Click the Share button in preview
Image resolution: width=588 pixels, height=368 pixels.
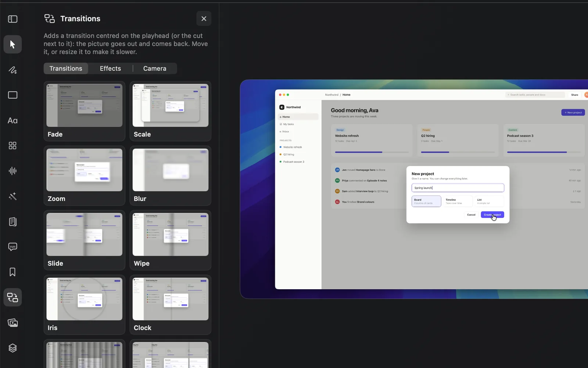(574, 95)
